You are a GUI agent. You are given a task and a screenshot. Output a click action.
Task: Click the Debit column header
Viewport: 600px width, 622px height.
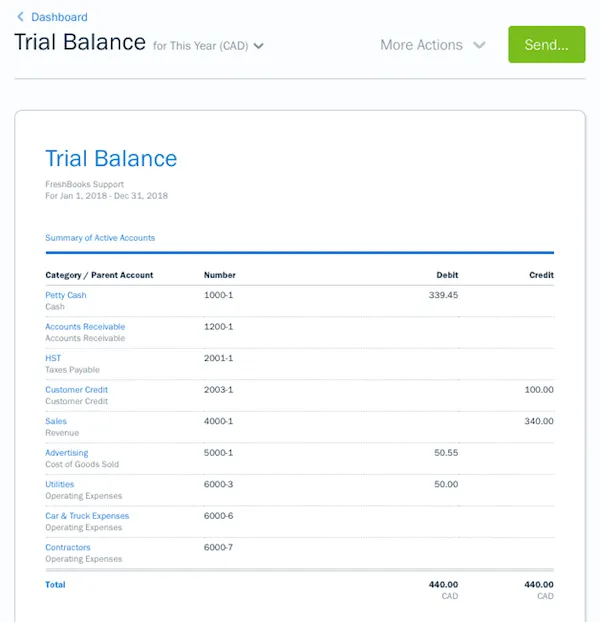coord(447,275)
